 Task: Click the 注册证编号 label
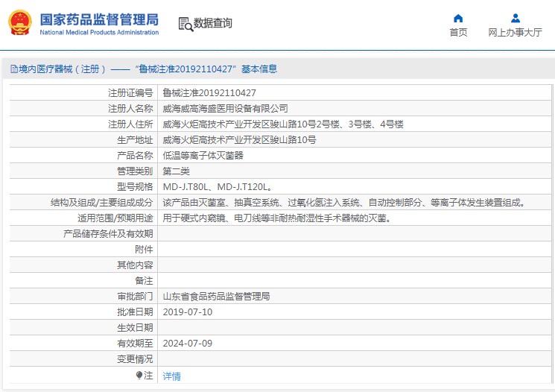pos(130,92)
